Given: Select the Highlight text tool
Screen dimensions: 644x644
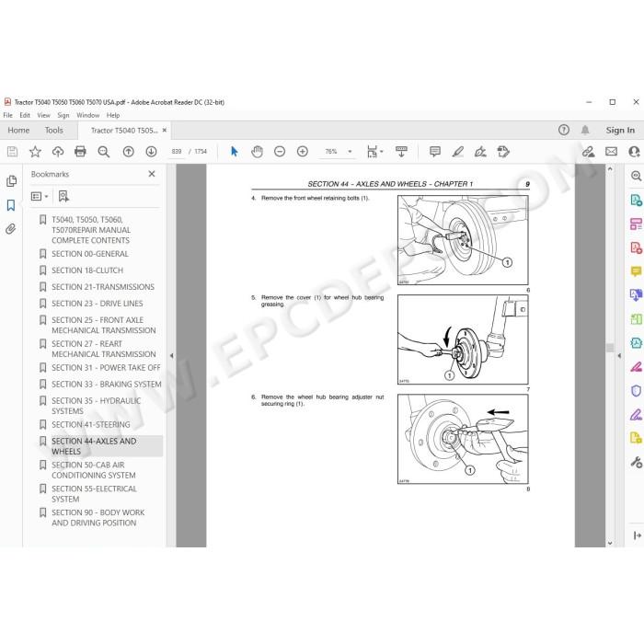Looking at the screenshot, I should tap(457, 152).
